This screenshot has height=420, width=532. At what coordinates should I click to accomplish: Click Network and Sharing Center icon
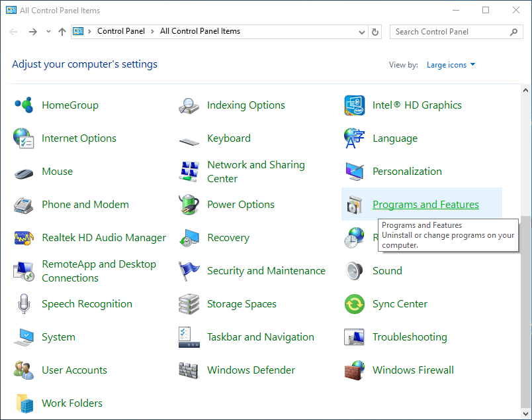(x=189, y=172)
